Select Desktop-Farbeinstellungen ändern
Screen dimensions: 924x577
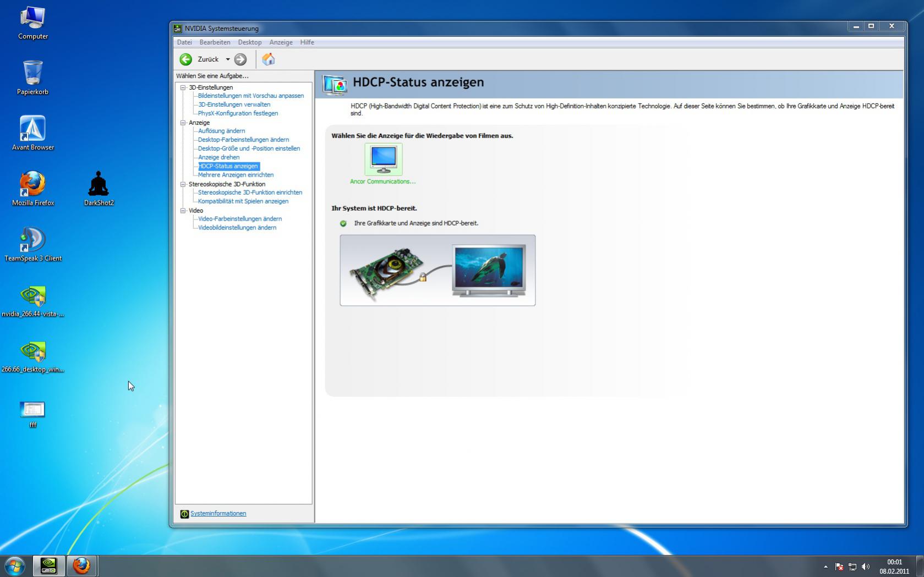click(x=243, y=140)
